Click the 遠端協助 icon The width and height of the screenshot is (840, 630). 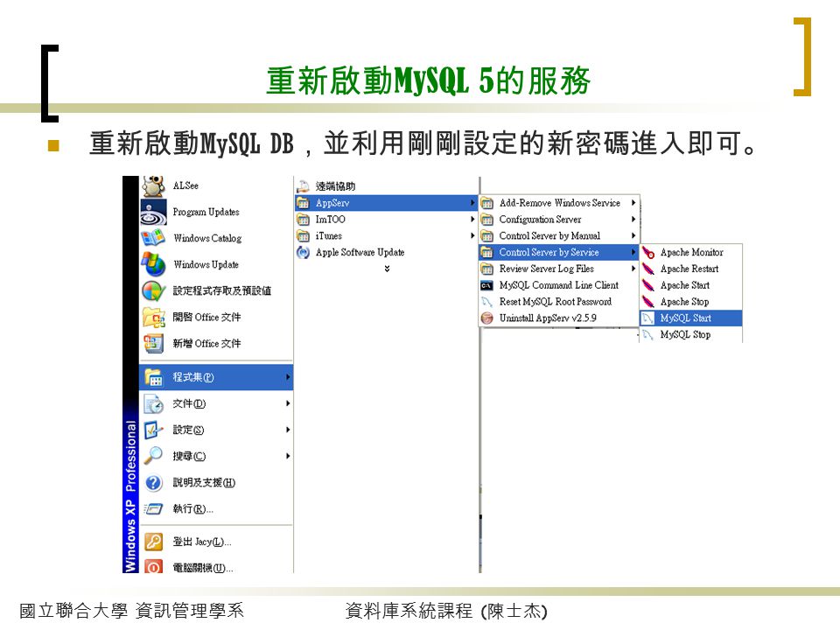[x=304, y=186]
